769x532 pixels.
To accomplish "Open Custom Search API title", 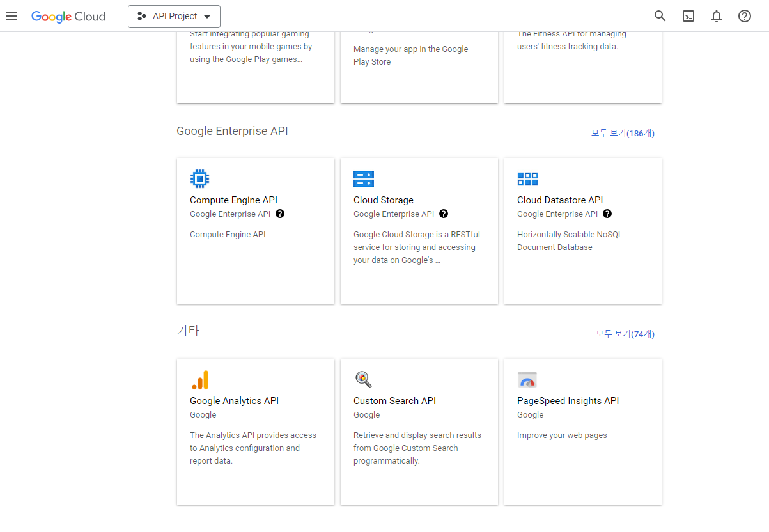I will (394, 401).
